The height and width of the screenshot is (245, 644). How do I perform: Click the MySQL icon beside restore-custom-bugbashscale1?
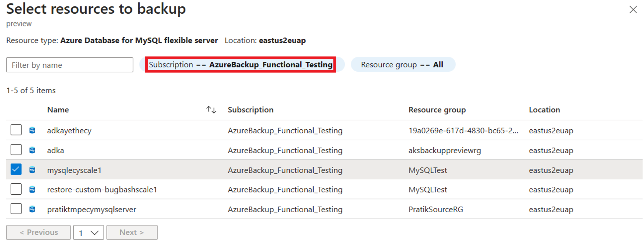pos(32,189)
